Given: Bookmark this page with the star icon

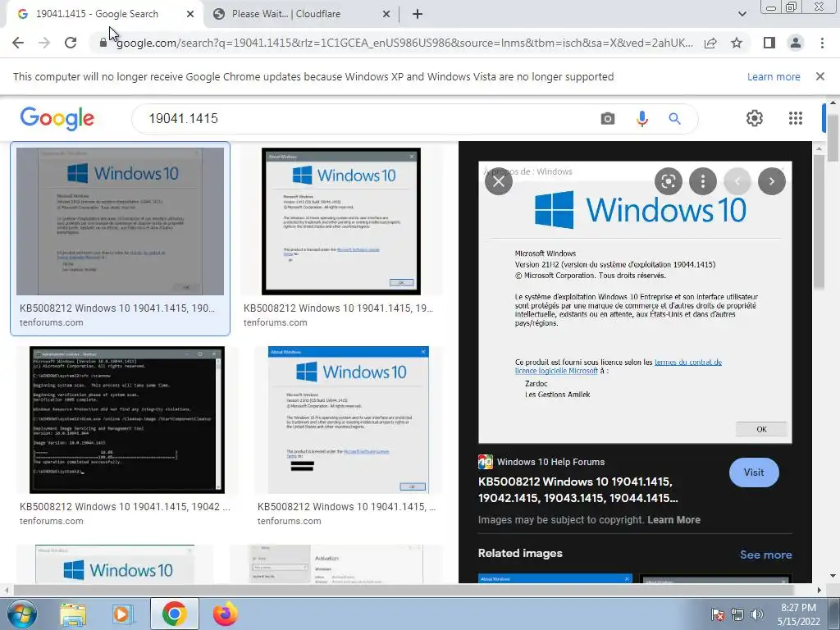Looking at the screenshot, I should point(737,43).
